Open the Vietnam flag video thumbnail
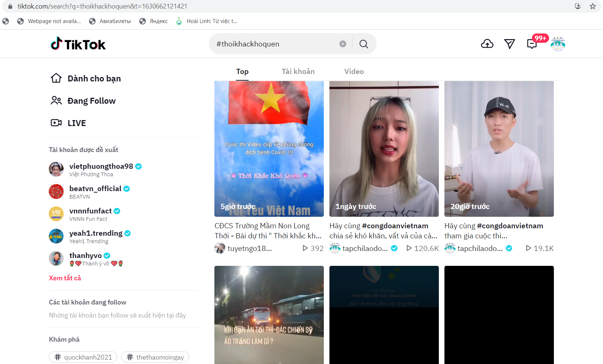Screen dimensions: 603x364 (269, 149)
